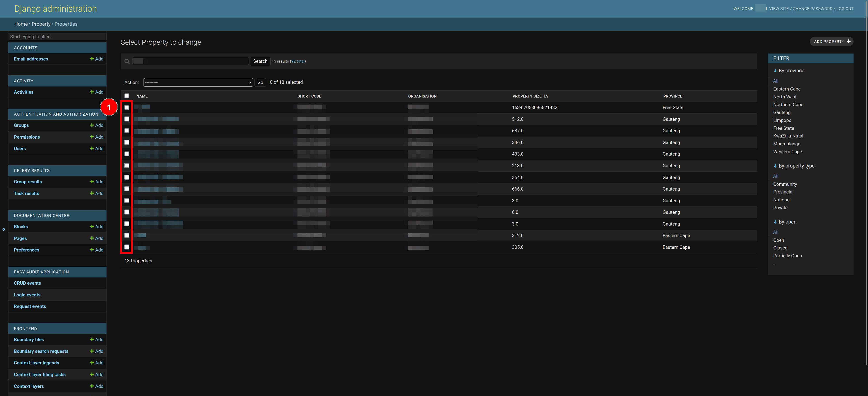This screenshot has width=868, height=396.
Task: Collapse the By open filter section
Action: point(785,222)
